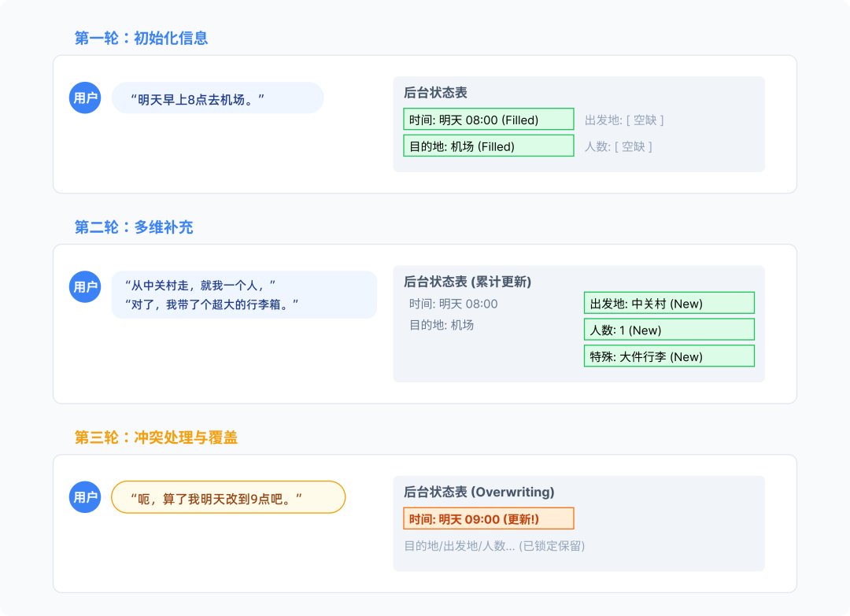Click the 后台状态表 (Overwriting) title

click(479, 492)
